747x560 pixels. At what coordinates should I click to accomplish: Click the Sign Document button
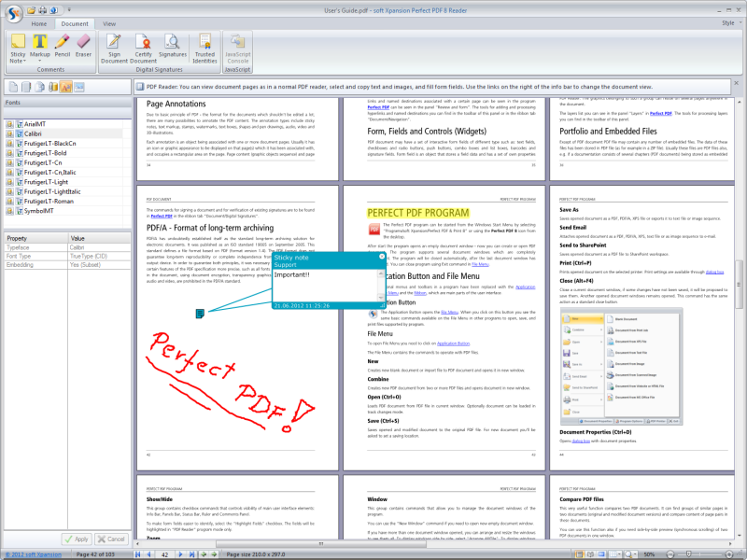click(x=114, y=49)
